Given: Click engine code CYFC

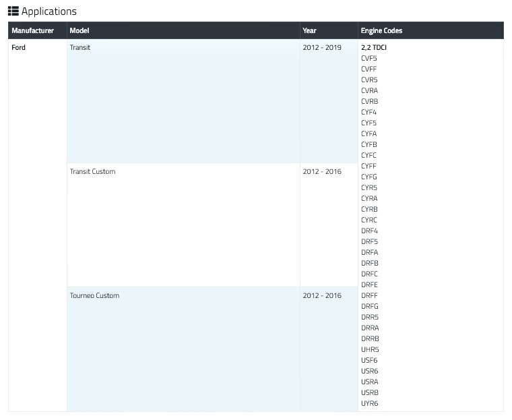Looking at the screenshot, I should [369, 155].
